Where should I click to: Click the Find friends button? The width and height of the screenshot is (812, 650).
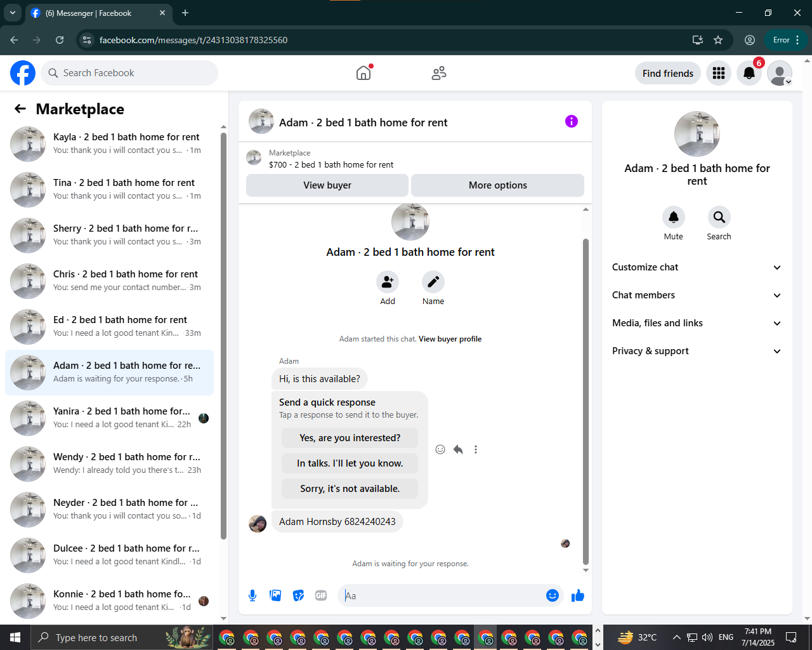pos(668,73)
